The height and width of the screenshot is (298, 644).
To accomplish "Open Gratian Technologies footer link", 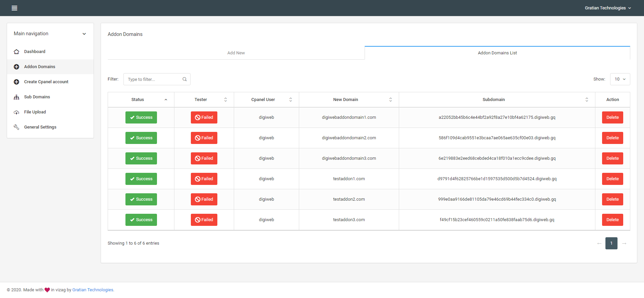I will point(93,290).
